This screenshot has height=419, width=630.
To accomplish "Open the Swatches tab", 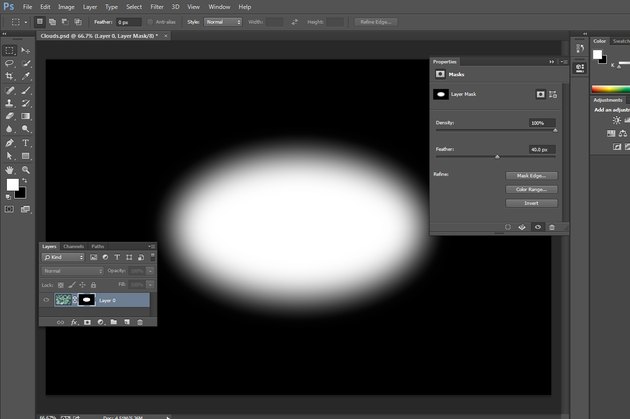I will point(621,41).
